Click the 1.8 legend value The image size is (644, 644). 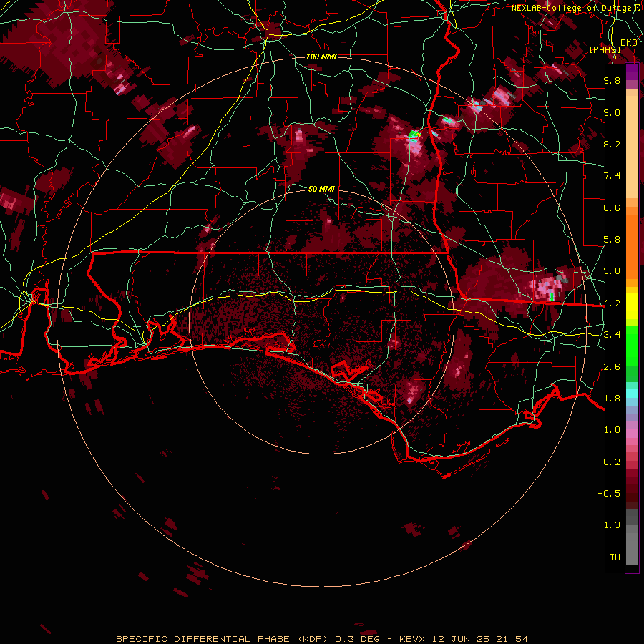[x=612, y=399]
